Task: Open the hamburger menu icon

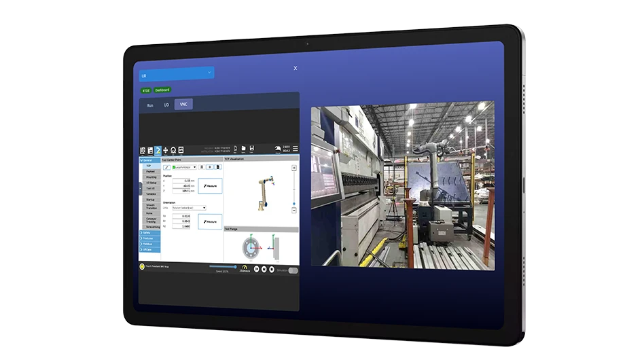Action: 295,149
